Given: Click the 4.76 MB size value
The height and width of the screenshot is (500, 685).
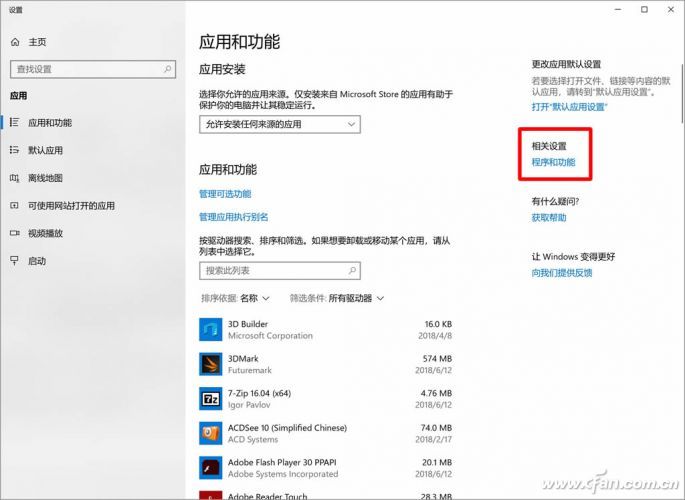Looking at the screenshot, I should click(436, 393).
